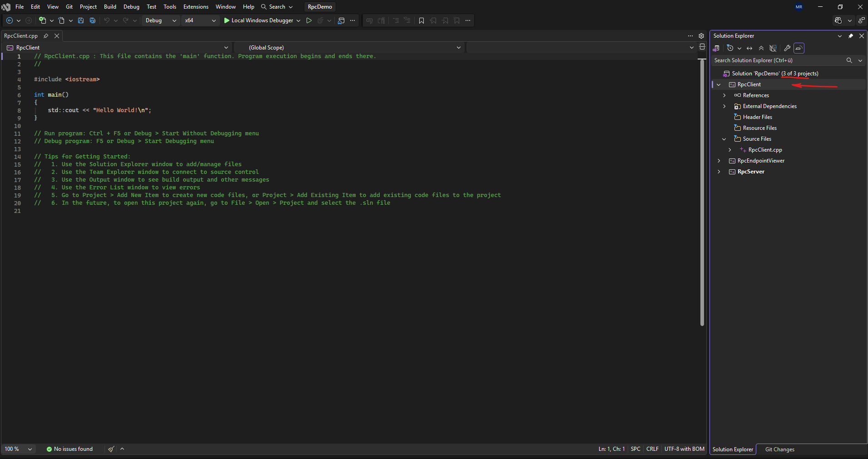Open the Tools menu
Screen dimensions: 868x459
point(170,7)
